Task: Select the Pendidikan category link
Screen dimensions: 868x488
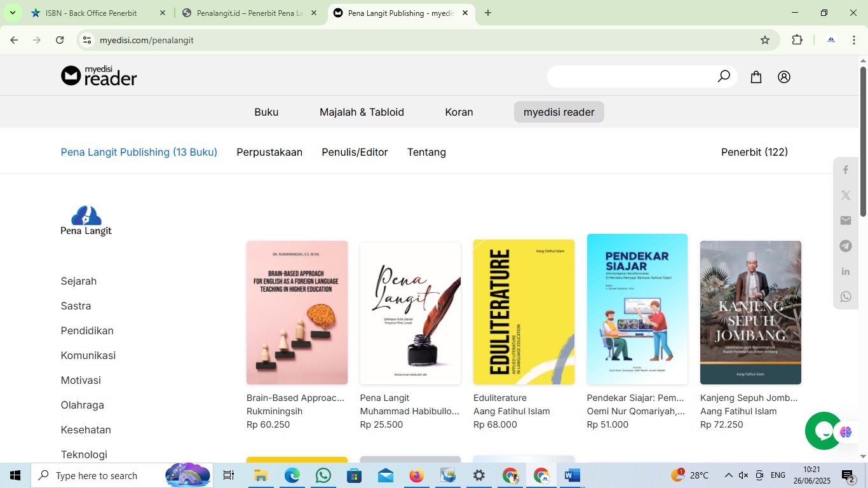Action: pyautogui.click(x=87, y=330)
